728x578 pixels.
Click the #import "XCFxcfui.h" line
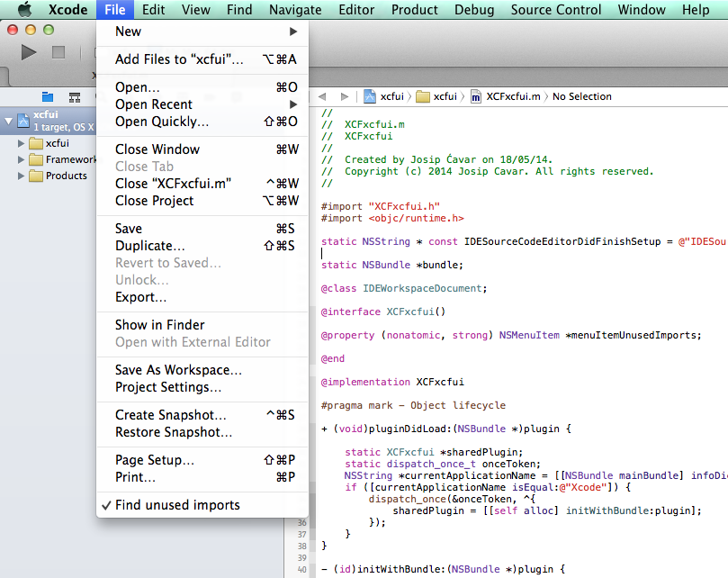pyautogui.click(x=381, y=206)
